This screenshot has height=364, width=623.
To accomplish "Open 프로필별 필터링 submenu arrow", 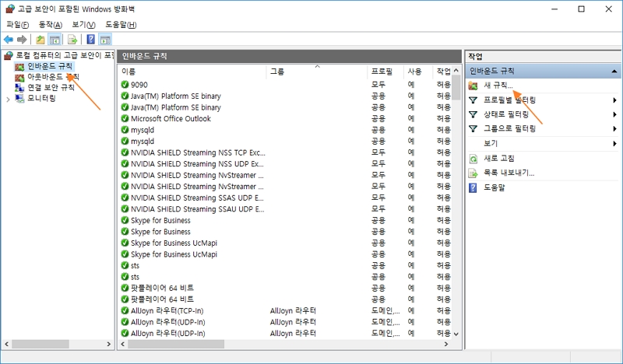I will (614, 100).
